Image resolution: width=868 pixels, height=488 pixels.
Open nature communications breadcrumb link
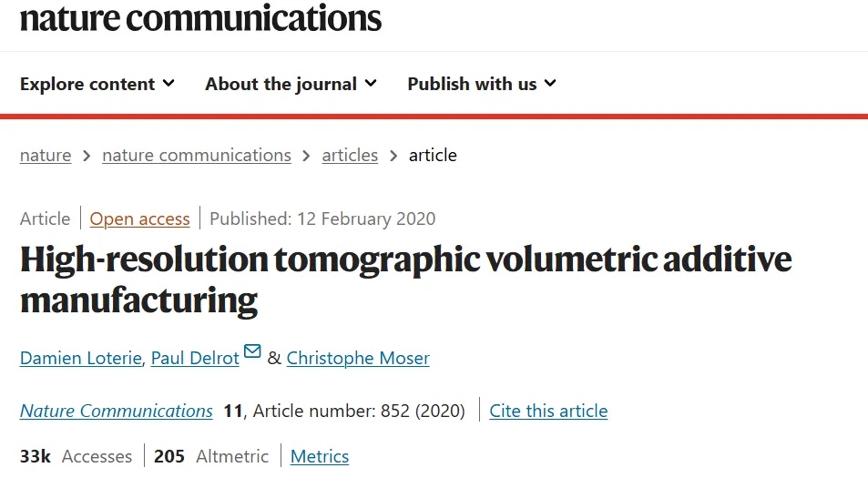pyautogui.click(x=197, y=156)
